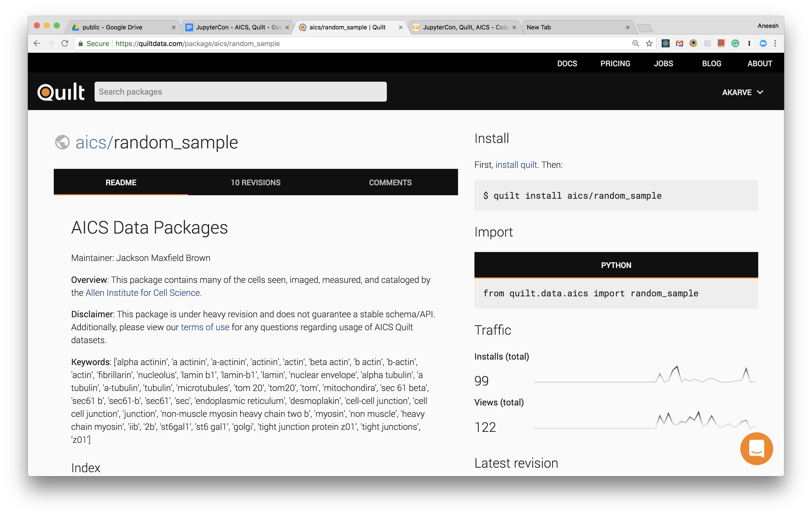
Task: Open the "terms of use" link
Action: [205, 327]
